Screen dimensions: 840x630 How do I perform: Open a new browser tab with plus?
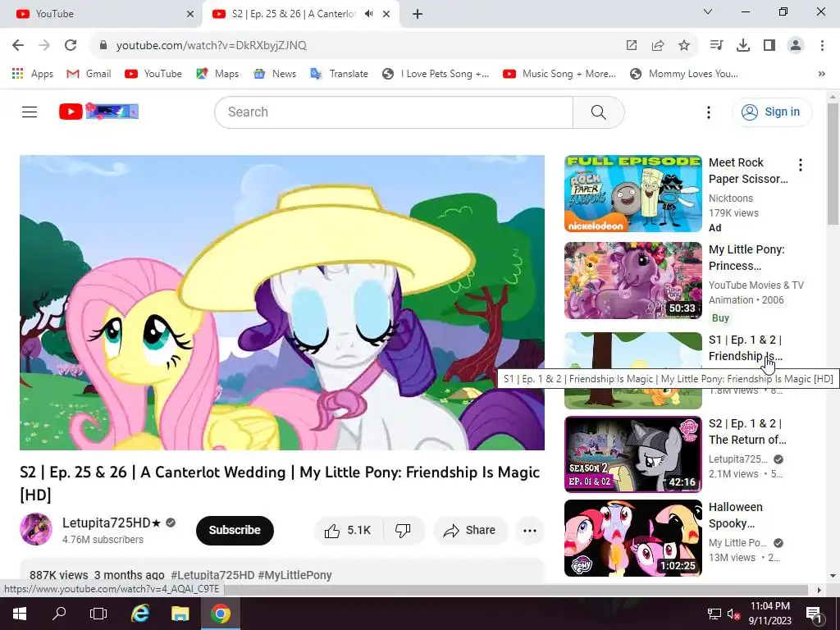(x=418, y=14)
